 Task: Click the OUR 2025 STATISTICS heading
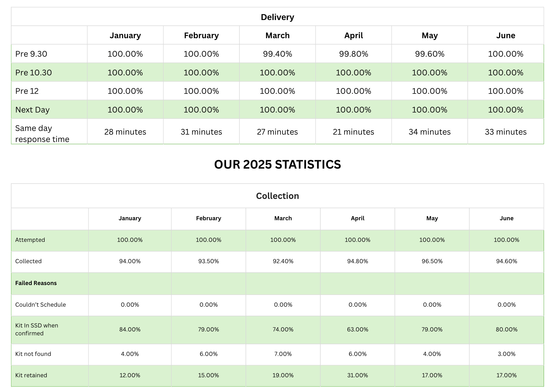point(277,164)
